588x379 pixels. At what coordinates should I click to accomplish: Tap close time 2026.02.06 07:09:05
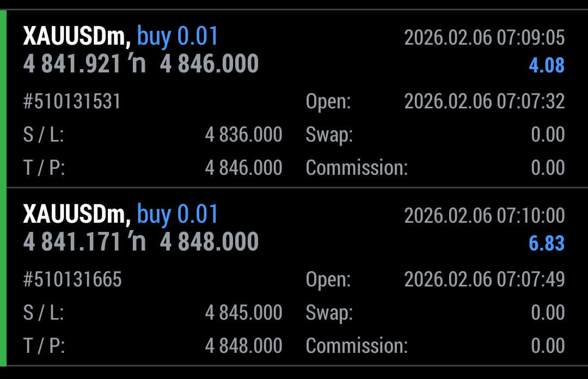pyautogui.click(x=484, y=38)
